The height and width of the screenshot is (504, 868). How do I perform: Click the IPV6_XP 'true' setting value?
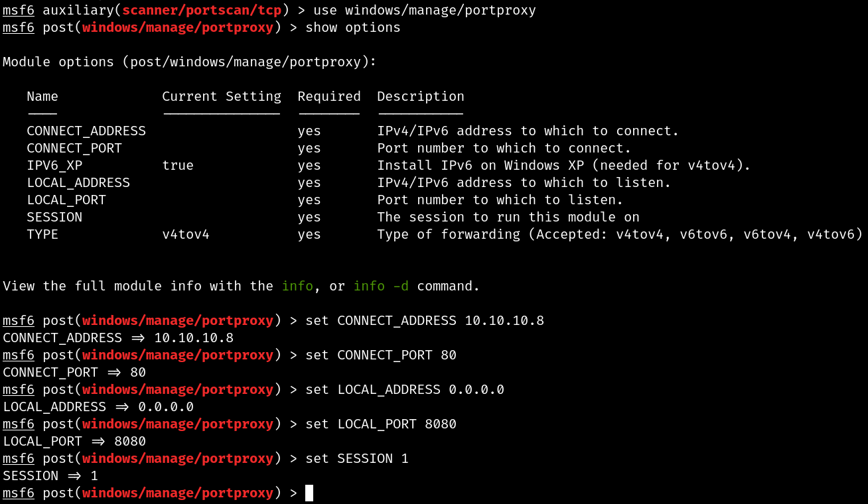(178, 165)
